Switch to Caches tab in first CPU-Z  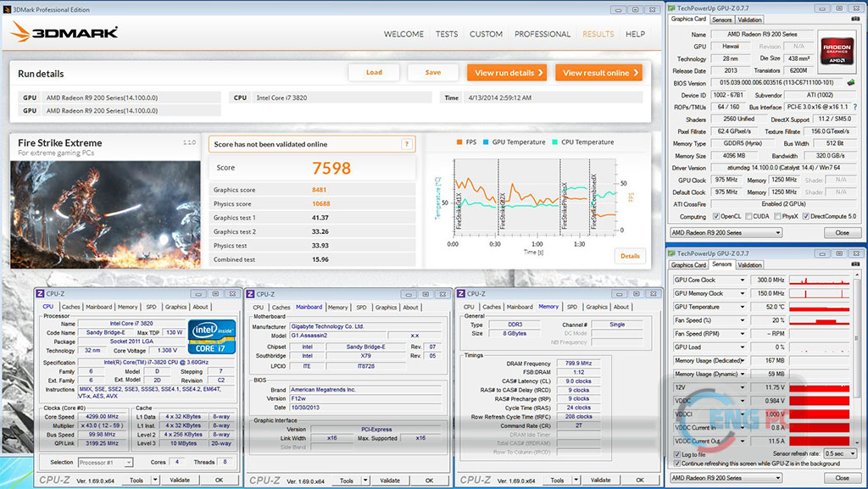click(71, 307)
